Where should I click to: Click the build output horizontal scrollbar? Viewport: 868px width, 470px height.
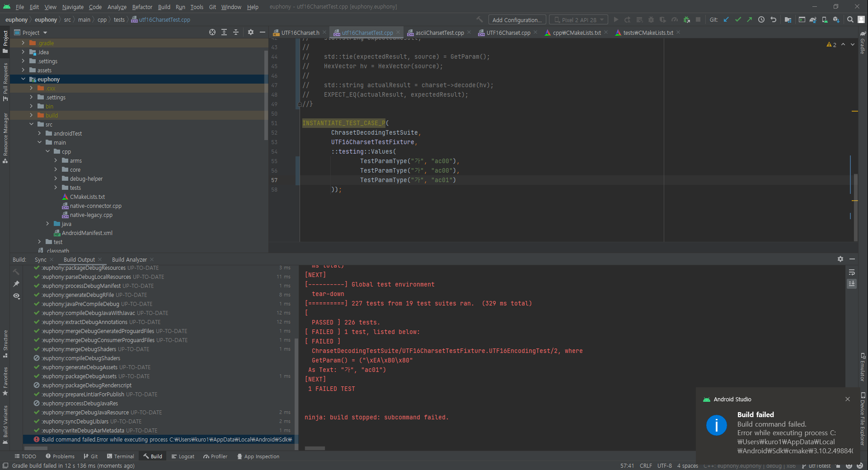coord(315,448)
